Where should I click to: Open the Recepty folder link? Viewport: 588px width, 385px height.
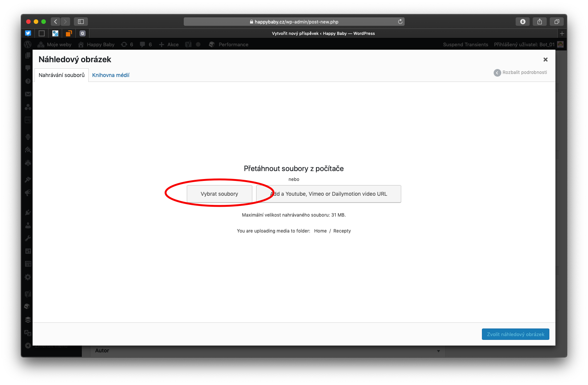click(x=342, y=231)
